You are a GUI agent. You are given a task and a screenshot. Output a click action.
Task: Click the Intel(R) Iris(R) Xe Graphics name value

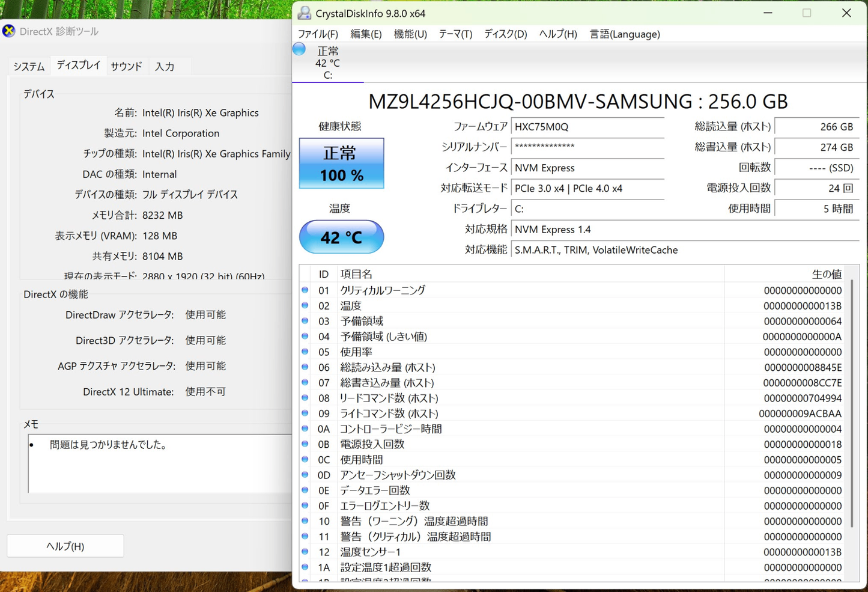(x=201, y=113)
